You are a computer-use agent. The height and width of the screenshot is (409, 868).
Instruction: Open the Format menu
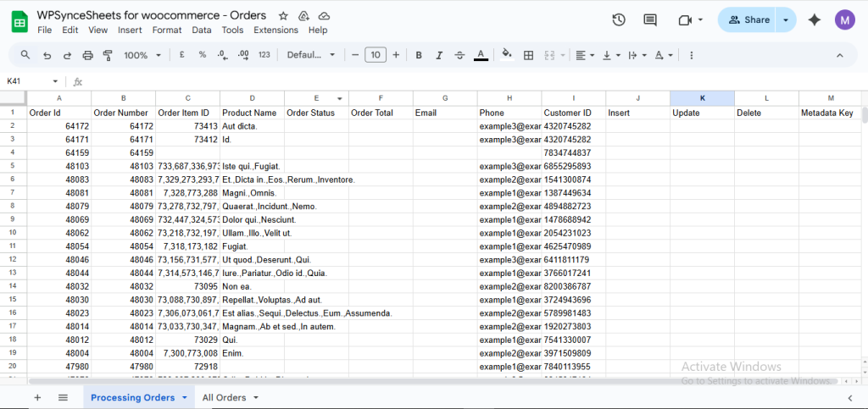(x=167, y=30)
